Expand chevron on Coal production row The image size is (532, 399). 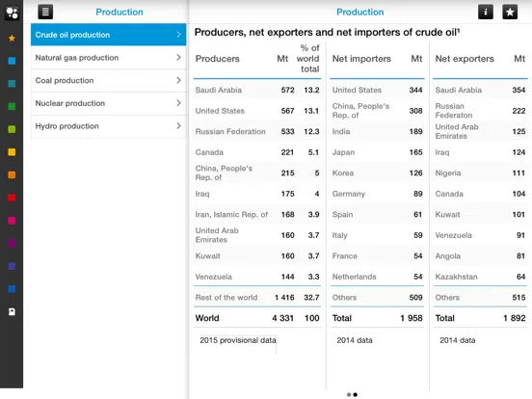click(x=178, y=80)
